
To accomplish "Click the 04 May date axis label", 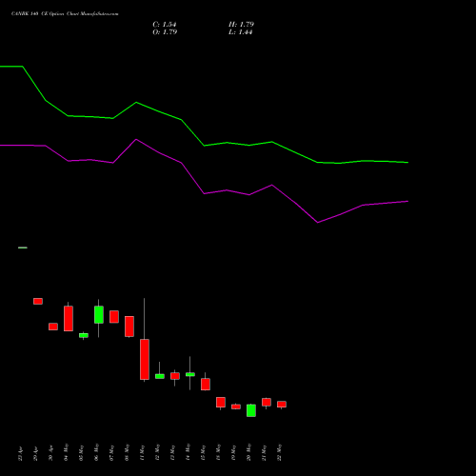I will tap(66, 452).
